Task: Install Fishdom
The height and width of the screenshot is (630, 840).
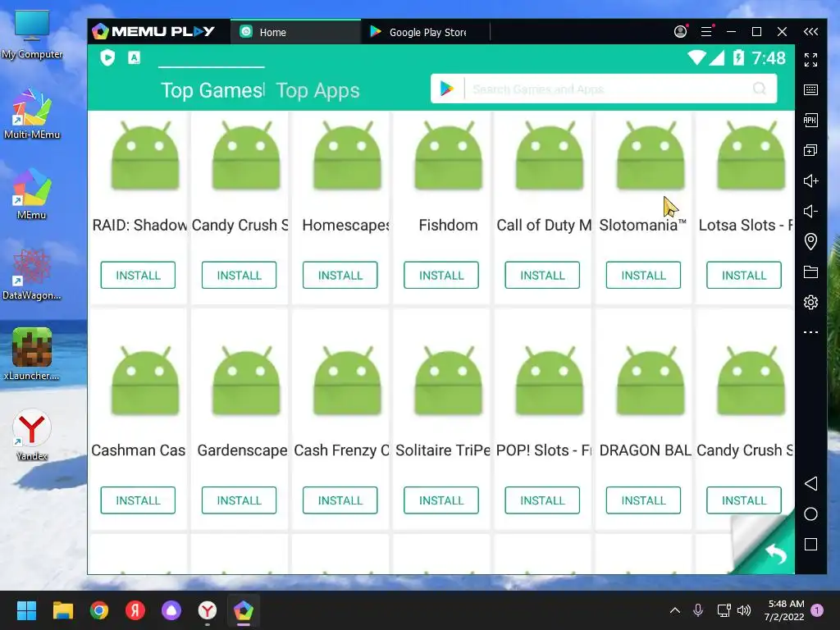Action: point(441,276)
